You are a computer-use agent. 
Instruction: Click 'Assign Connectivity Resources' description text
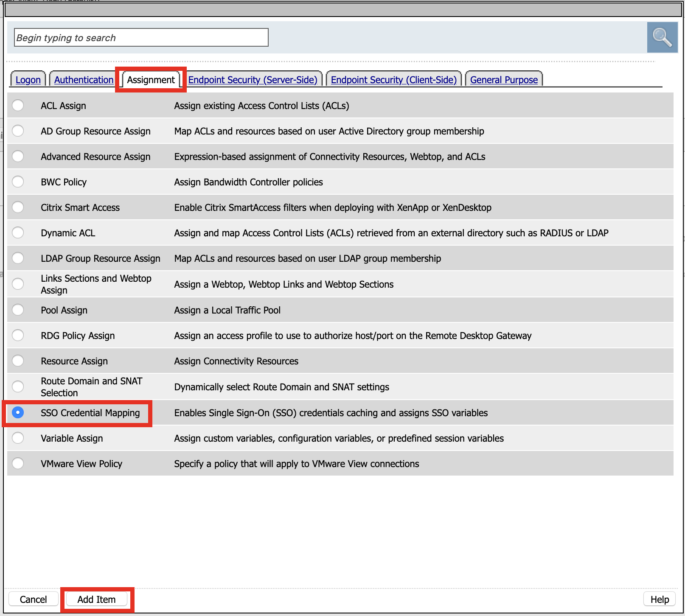click(x=236, y=361)
